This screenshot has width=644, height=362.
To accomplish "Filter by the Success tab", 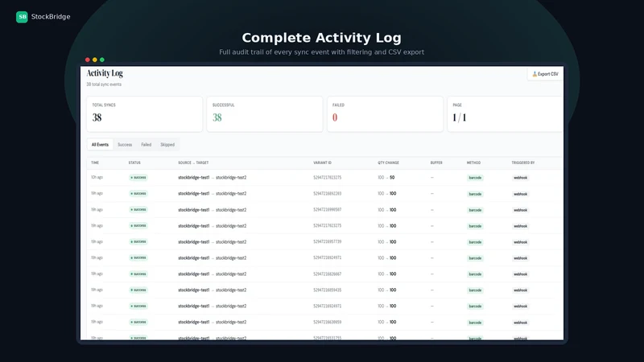I will coord(125,145).
